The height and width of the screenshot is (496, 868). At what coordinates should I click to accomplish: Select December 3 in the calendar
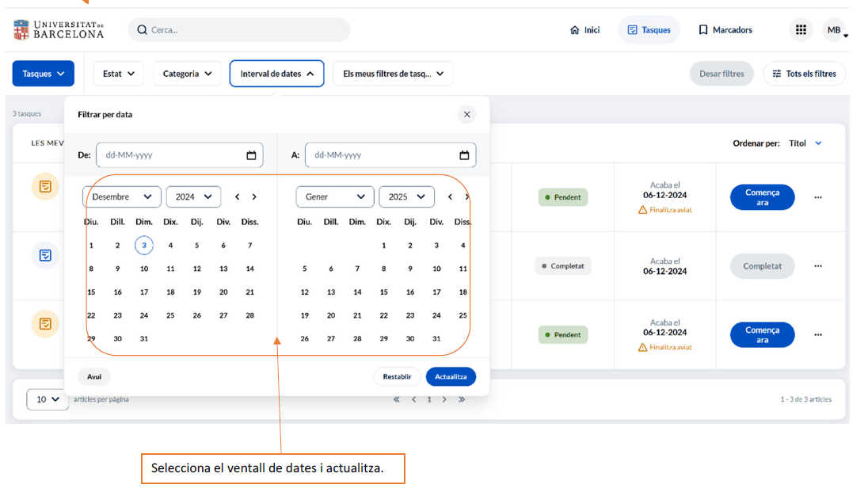143,246
